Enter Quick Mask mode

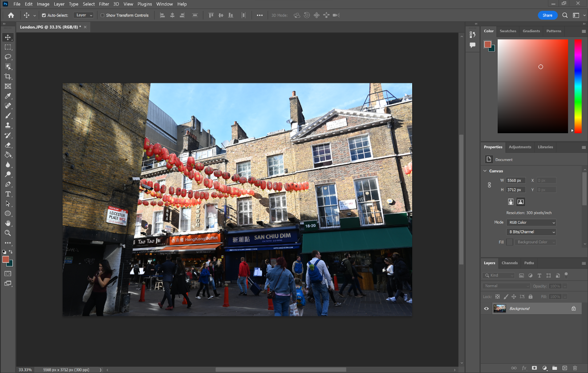pyautogui.click(x=8, y=274)
